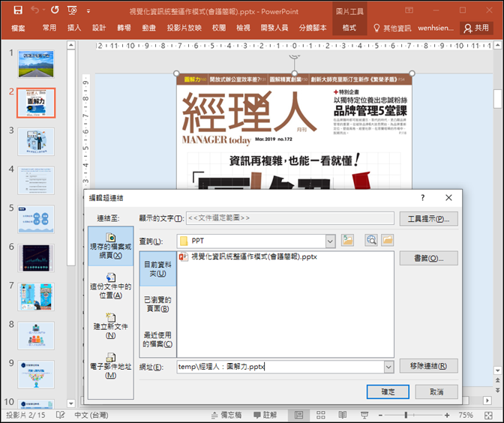Screen dimensions: 504x423
Task: Select slide 1 thumbnail with the road landscape
Action: click(x=36, y=64)
